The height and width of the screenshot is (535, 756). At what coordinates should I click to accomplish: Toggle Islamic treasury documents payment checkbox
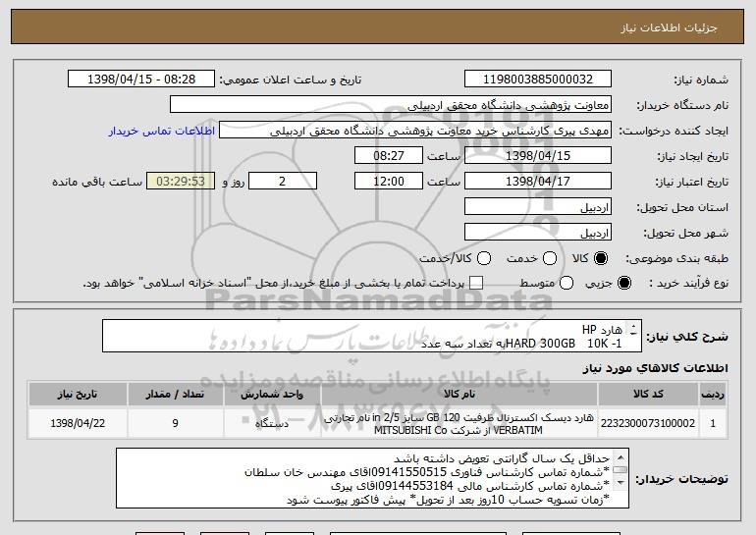476,283
